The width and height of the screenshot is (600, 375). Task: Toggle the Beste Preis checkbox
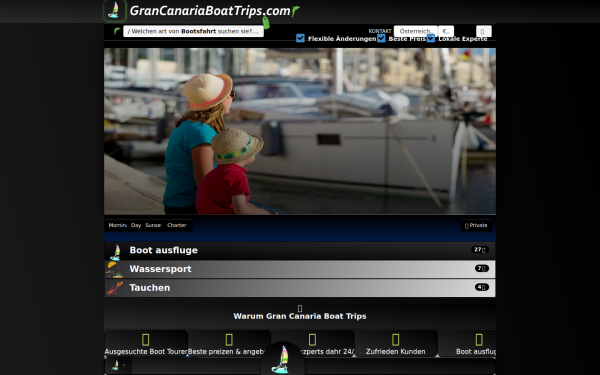pos(381,38)
